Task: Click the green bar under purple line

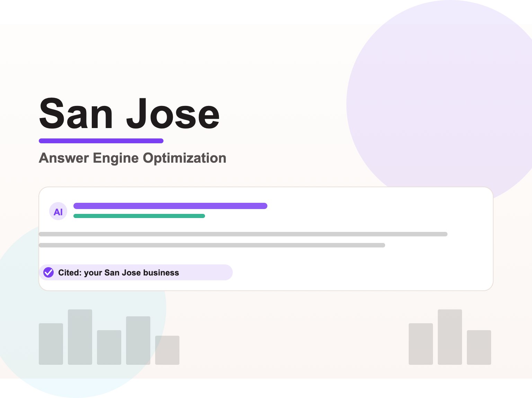Action: pos(139,216)
